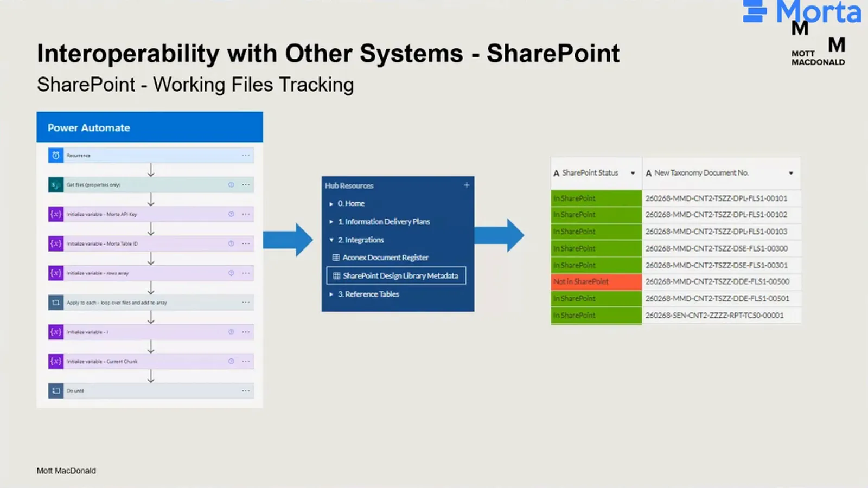Click the Mott MacDonald footer text

pos(66,471)
